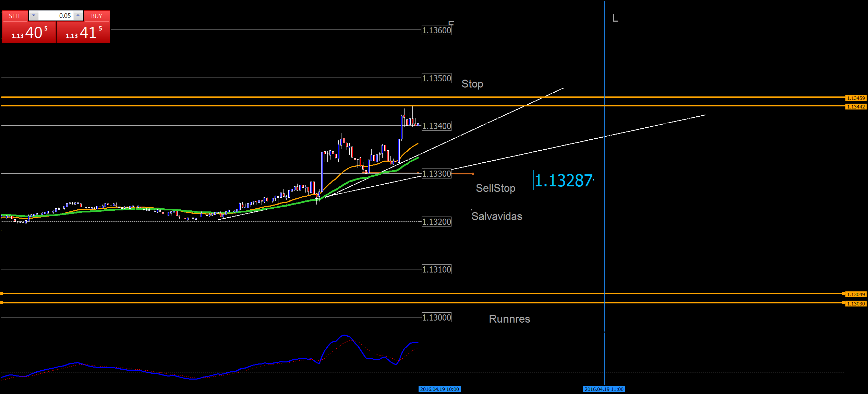Click the 1.13030 orange price tag
The width and height of the screenshot is (868, 394).
click(856, 304)
